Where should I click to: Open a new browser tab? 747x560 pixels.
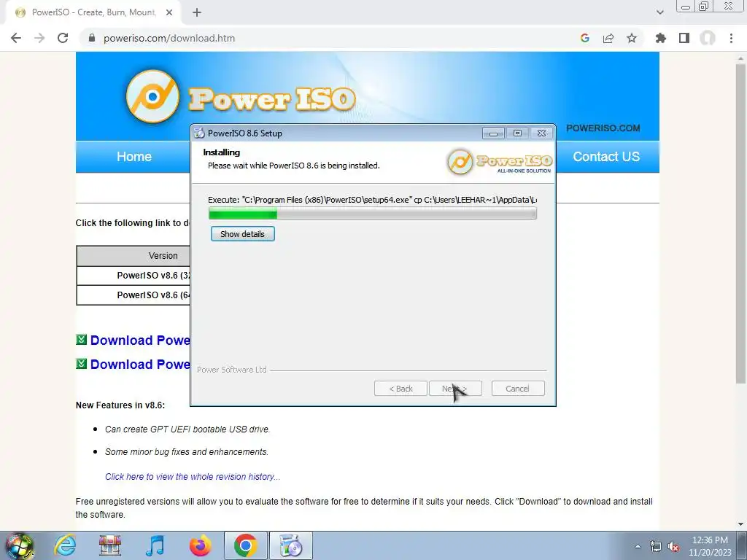[197, 13]
